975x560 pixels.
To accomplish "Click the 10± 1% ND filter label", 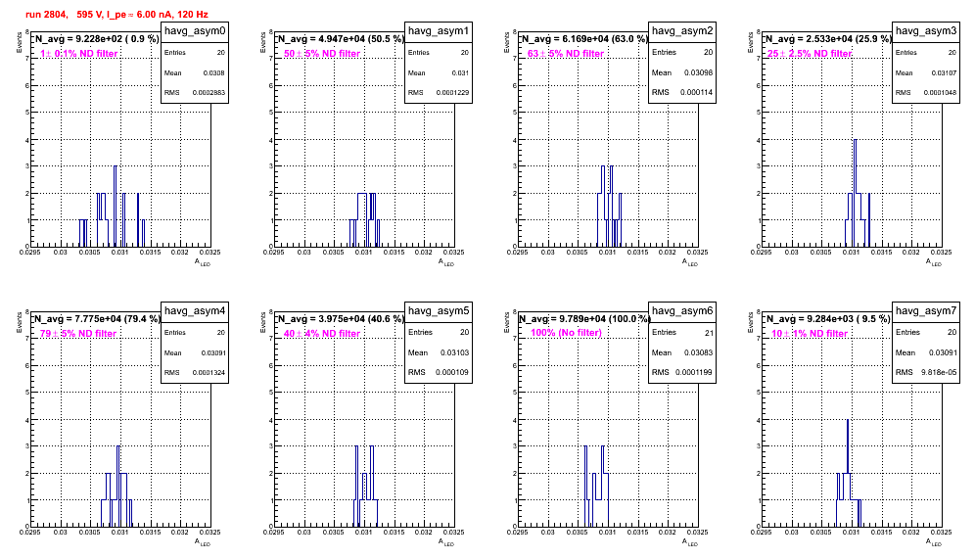I will (810, 334).
